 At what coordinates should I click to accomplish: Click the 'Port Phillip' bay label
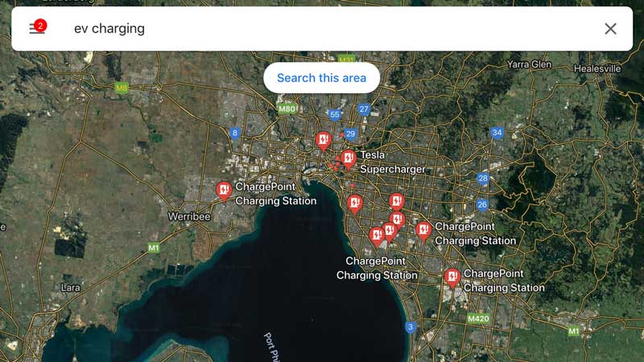[271, 347]
